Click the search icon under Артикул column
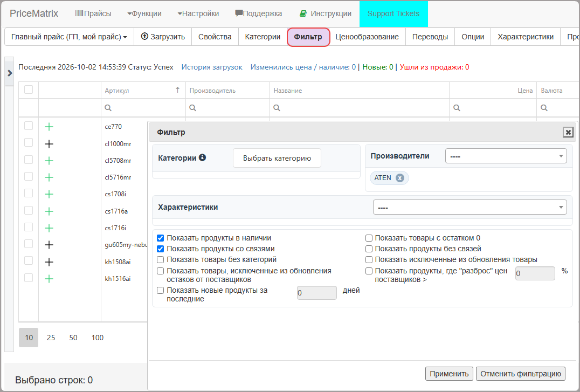580x392 pixels. (x=108, y=108)
